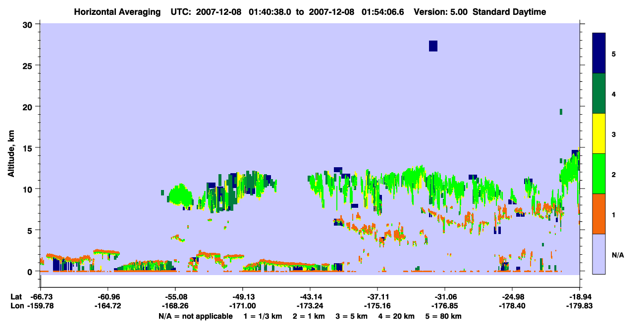Click the isolated dark blue square near 27 km

point(433,46)
